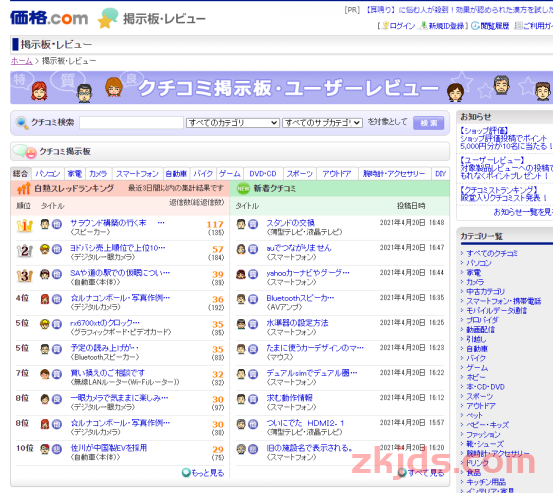
Task: Select the DVD・CD tab
Action: coord(263,174)
